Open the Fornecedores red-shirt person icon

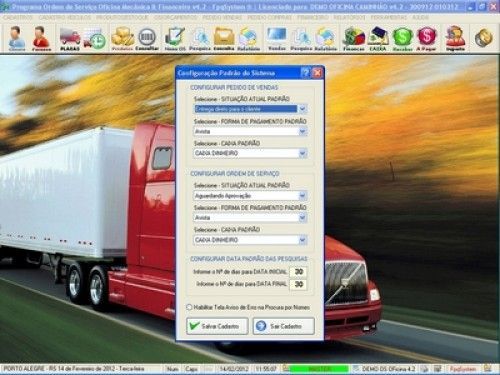coord(41,38)
